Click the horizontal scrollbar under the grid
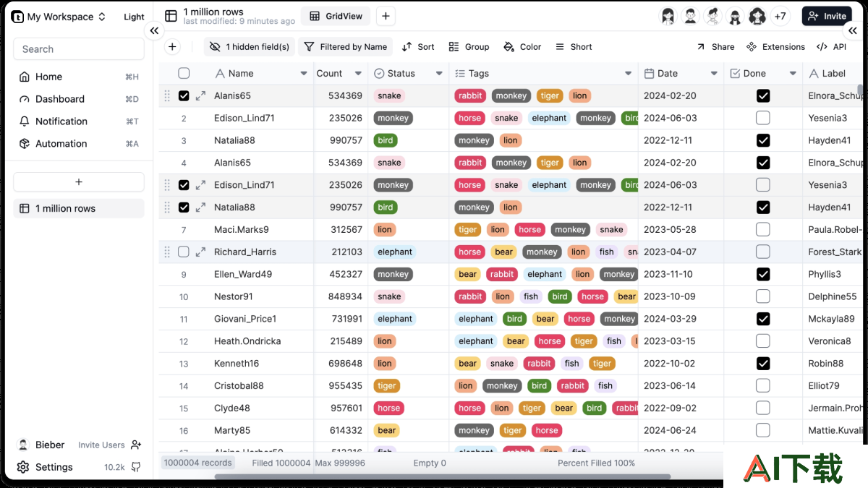Viewport: 868px width, 488px height. coord(442,476)
